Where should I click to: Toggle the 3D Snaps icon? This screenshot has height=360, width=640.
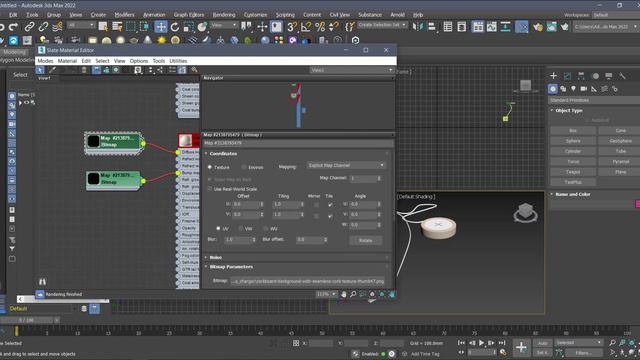291,27
